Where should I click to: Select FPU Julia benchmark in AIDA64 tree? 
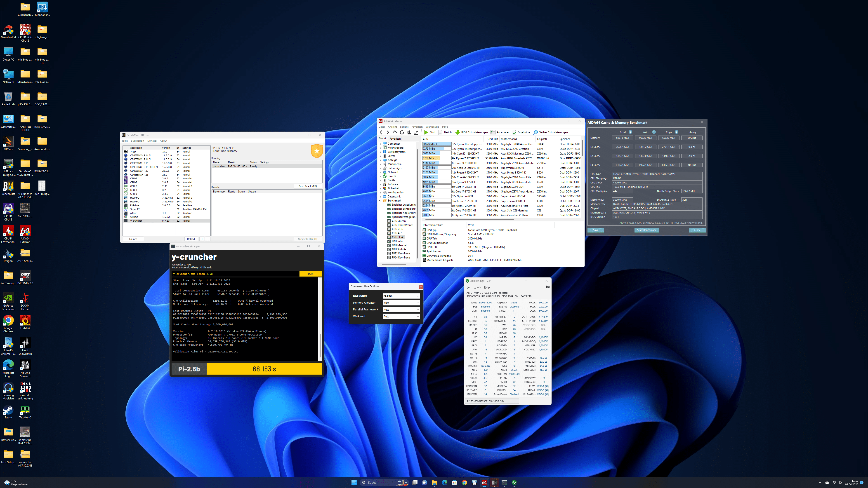[397, 241]
